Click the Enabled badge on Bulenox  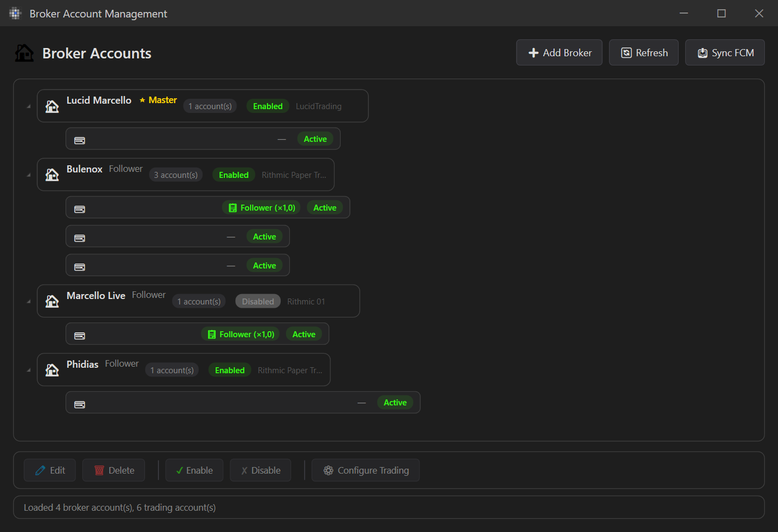pos(234,175)
